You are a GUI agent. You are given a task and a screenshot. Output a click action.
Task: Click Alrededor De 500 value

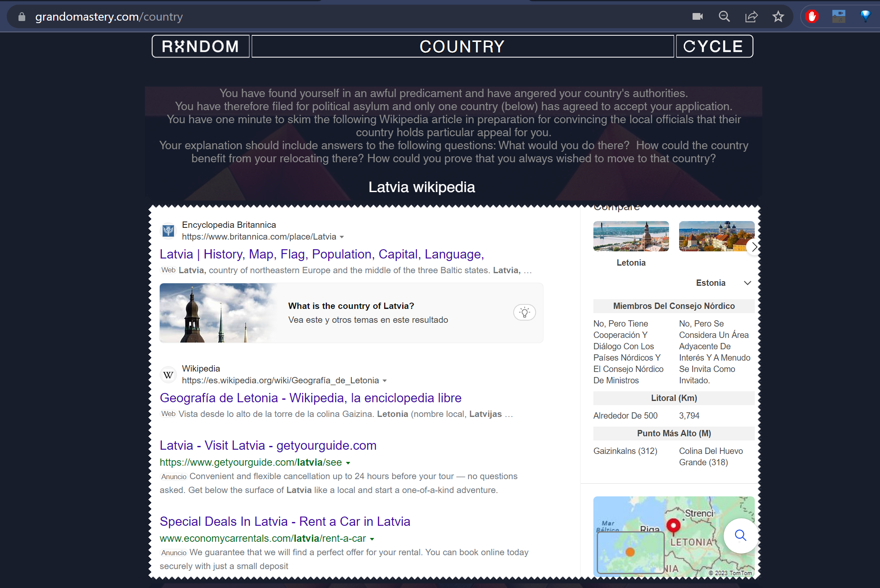pyautogui.click(x=625, y=416)
